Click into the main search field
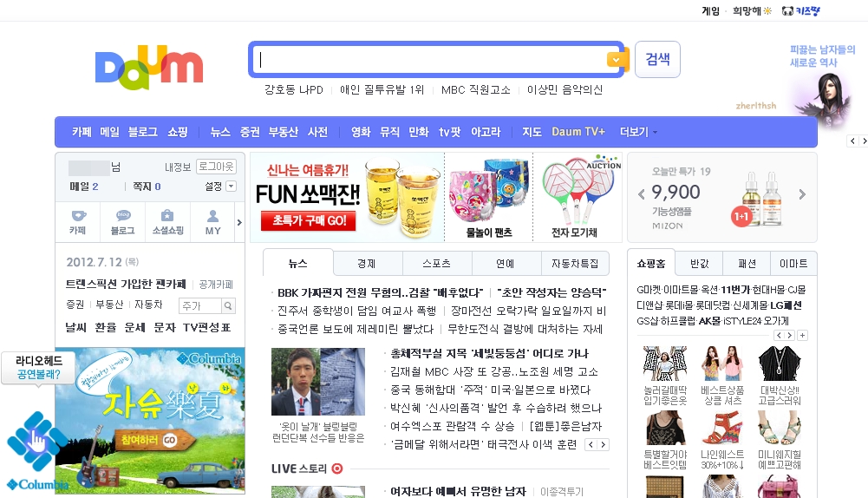Screen dimensions: 868x498 coord(432,59)
